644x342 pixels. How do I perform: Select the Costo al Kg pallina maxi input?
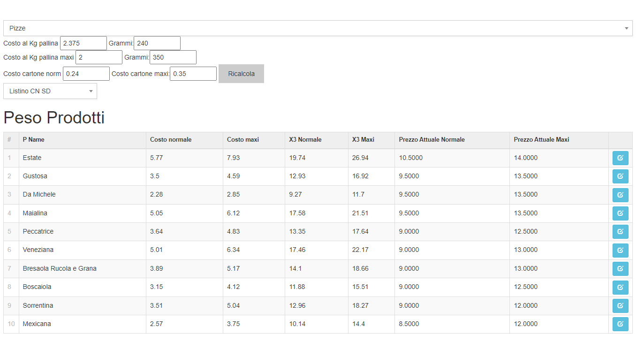tap(98, 57)
